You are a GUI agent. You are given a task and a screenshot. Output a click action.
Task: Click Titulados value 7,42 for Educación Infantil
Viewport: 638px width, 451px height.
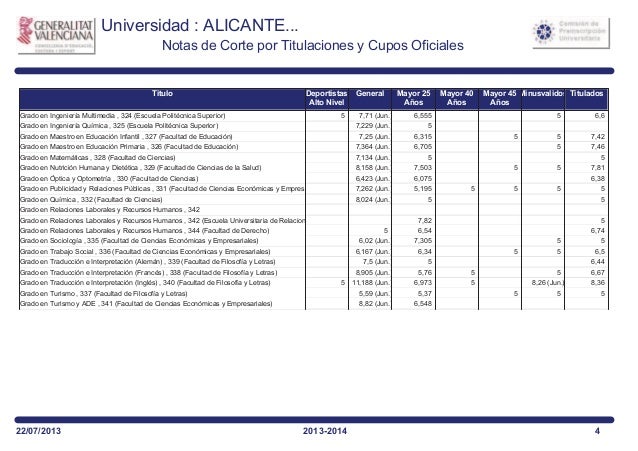(x=598, y=136)
